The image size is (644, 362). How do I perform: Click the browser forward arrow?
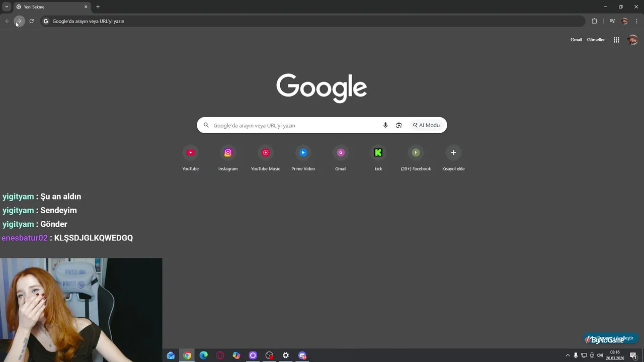(x=19, y=21)
